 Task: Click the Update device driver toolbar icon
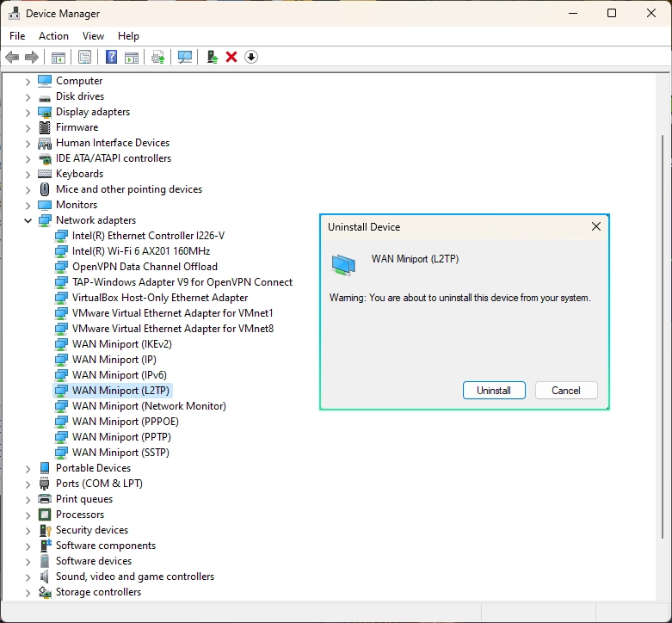[x=158, y=57]
